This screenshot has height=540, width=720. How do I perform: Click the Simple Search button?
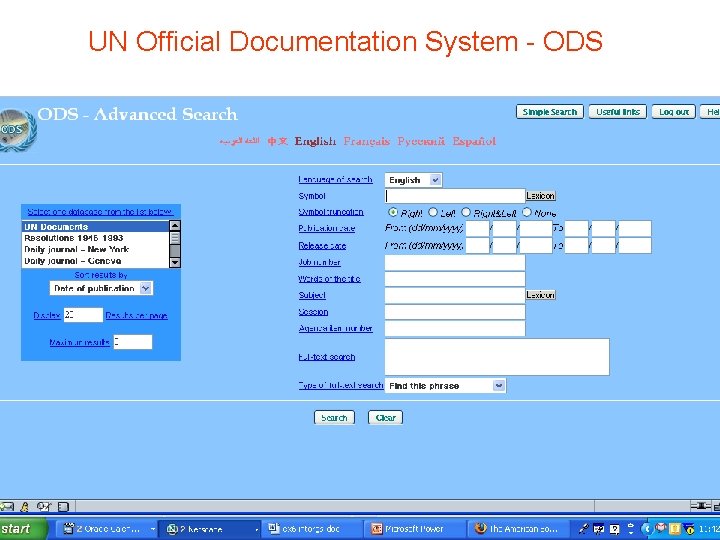point(550,112)
